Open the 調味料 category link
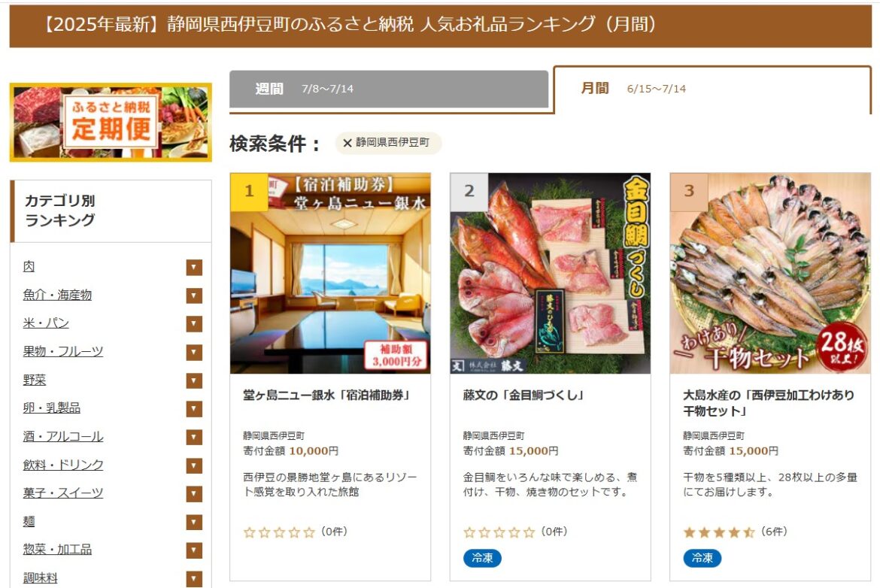The height and width of the screenshot is (588, 880). 40,577
